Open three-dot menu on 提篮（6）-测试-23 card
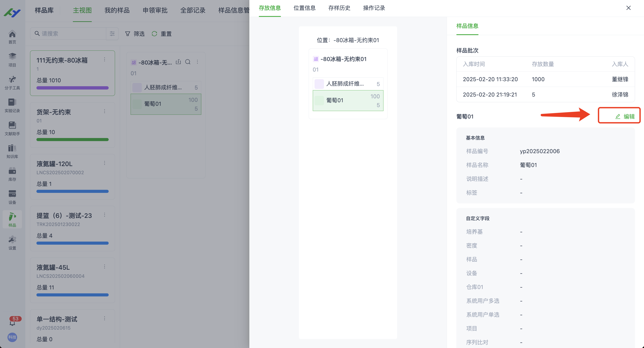Viewport: 644px width, 348px height. click(x=104, y=215)
